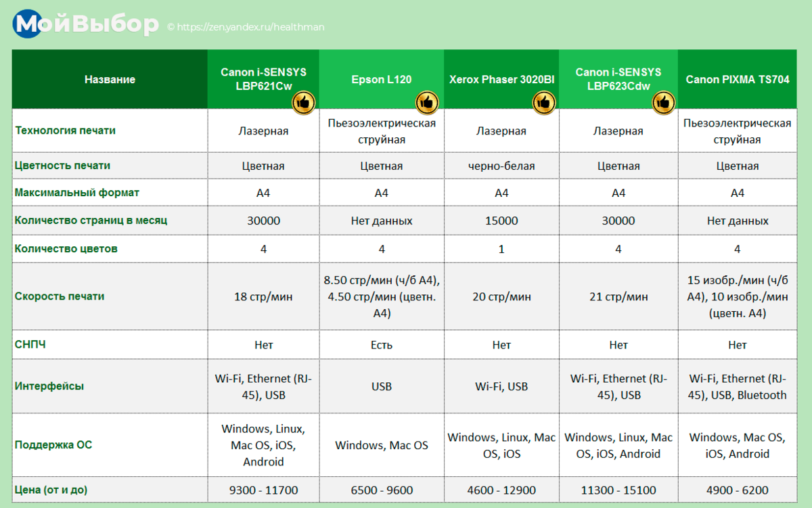The width and height of the screenshot is (812, 508).
Task: Click the Количество страниц в месяц row label
Action: [91, 221]
